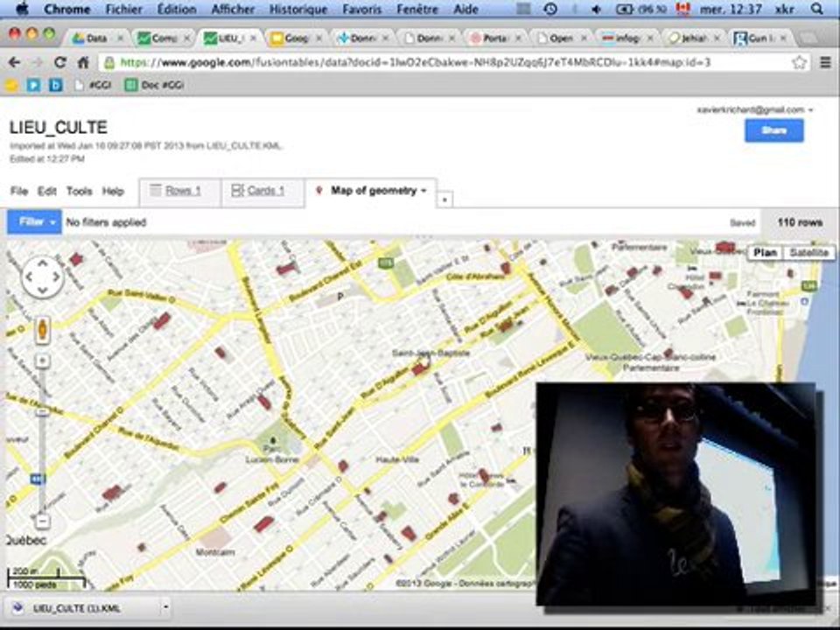
Task: Click the Haute-Ville map label
Action: point(397,459)
